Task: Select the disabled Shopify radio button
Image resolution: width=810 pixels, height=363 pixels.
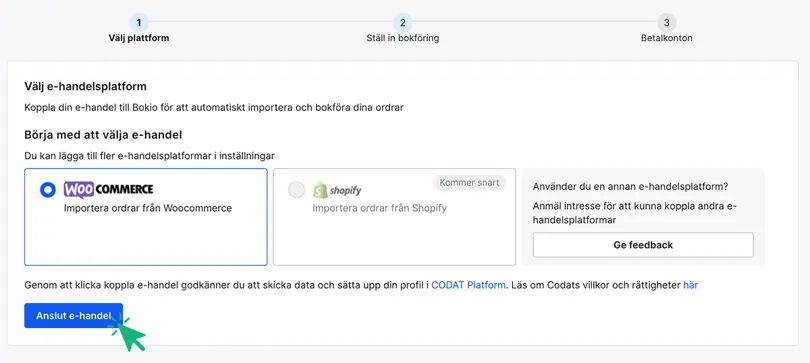Action: point(297,190)
